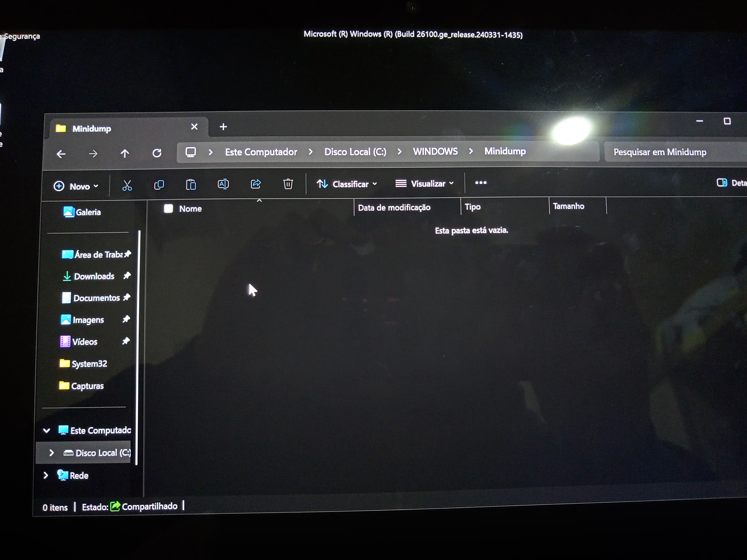
Task: Add a new tab with plus button
Action: (223, 127)
